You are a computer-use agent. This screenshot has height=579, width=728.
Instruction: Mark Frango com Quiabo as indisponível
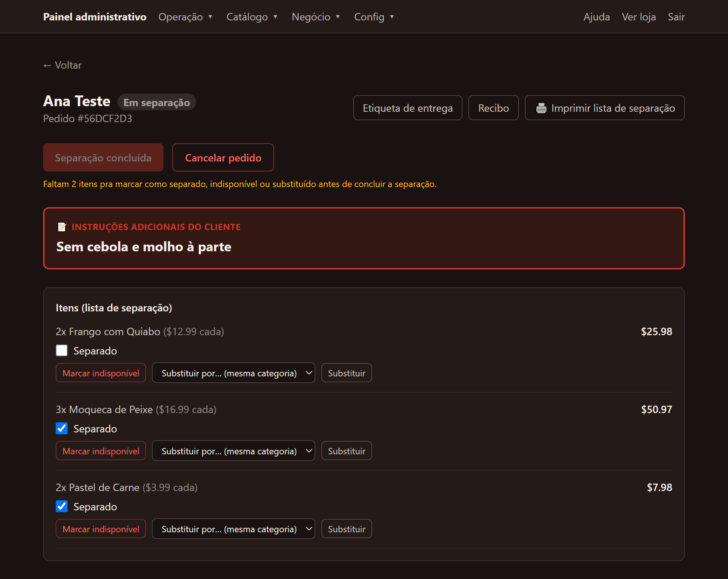(x=101, y=373)
